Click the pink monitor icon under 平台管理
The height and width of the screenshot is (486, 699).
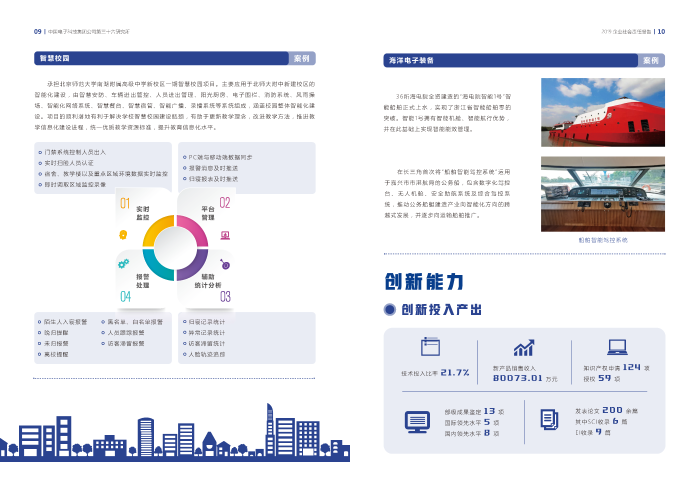pos(224,234)
